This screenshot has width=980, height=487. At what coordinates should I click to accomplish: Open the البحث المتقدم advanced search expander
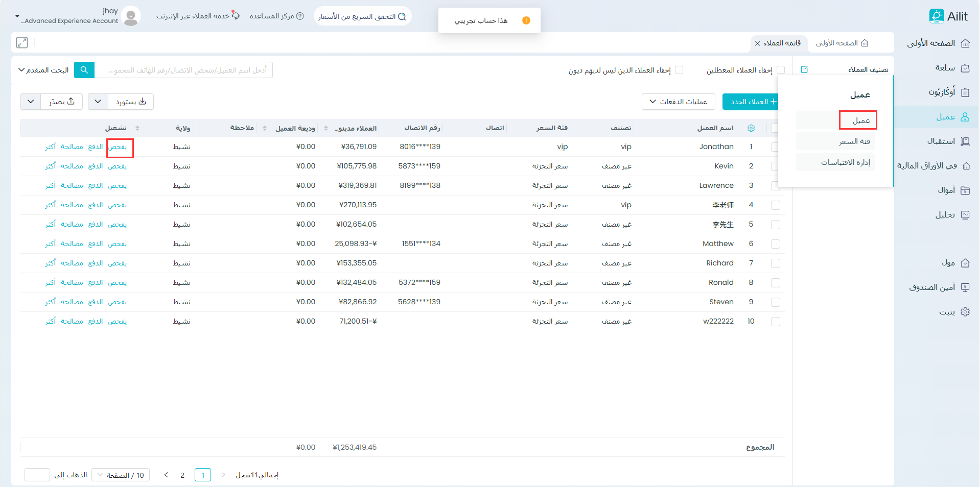(43, 70)
